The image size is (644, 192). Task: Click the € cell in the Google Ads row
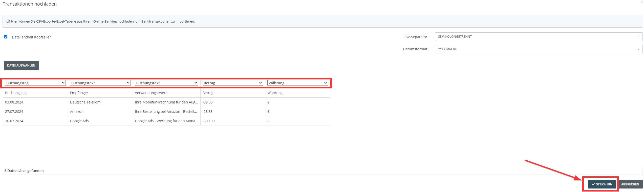298,121
